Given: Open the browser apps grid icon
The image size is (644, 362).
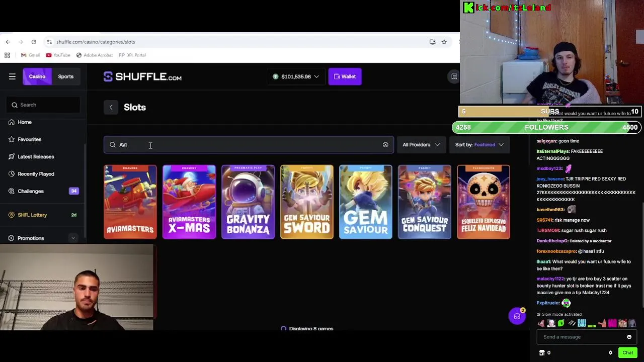Looking at the screenshot, I should tap(7, 55).
